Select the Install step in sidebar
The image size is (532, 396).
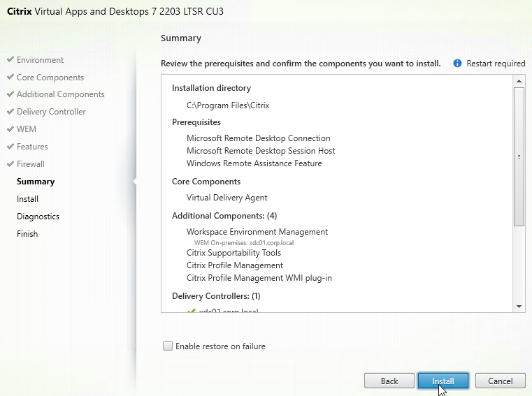[27, 199]
